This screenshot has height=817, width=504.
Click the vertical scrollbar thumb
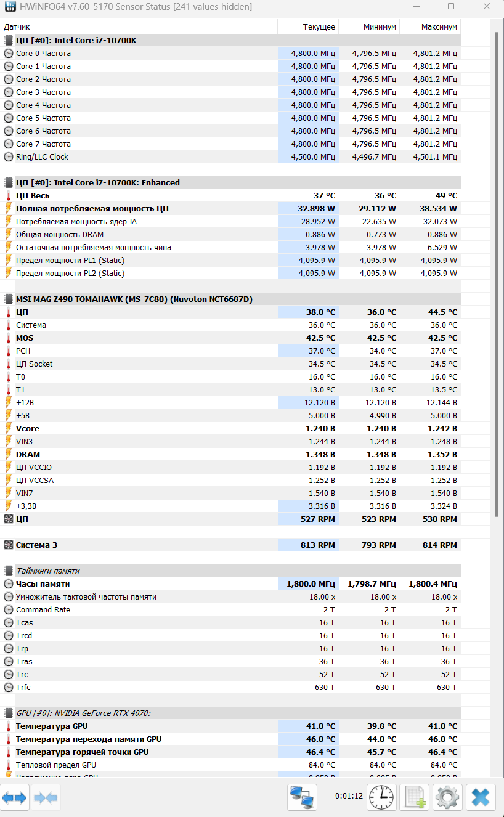tap(496, 274)
